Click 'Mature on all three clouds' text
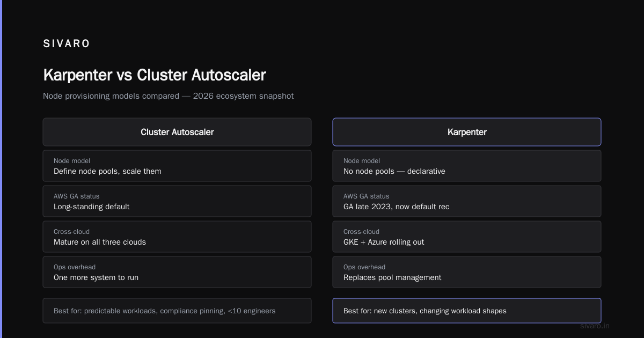 (x=100, y=242)
